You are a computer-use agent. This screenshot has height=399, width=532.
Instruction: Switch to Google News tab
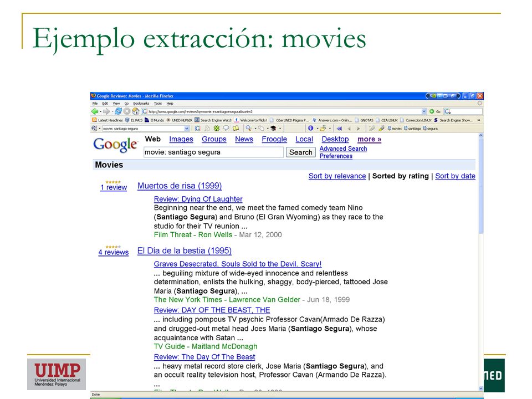(244, 139)
